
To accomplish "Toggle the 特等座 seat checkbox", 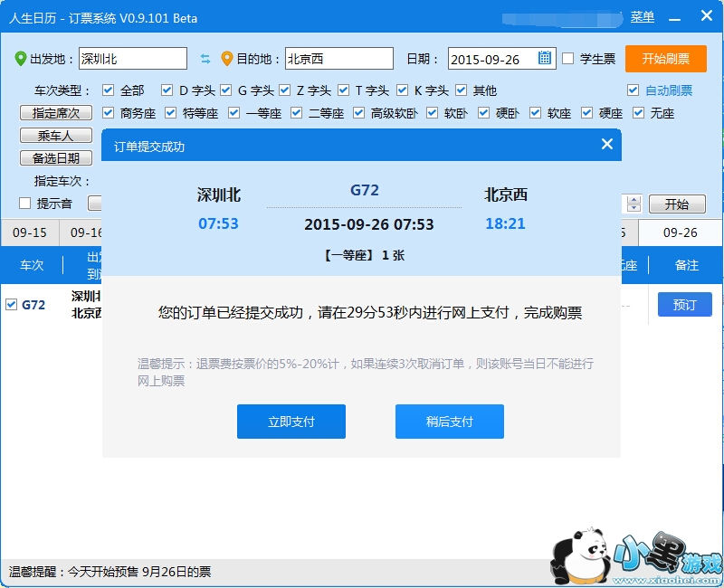I will pyautogui.click(x=171, y=112).
